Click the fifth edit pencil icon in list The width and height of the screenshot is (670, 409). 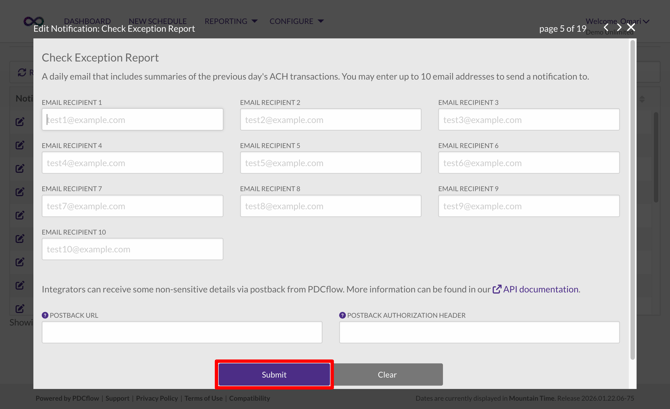point(20,215)
